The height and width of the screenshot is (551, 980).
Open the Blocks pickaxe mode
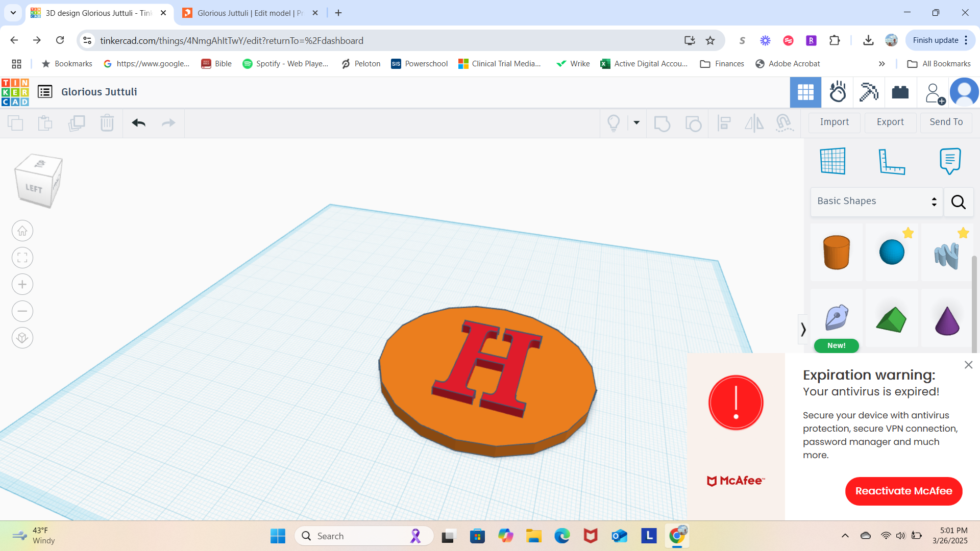point(869,92)
